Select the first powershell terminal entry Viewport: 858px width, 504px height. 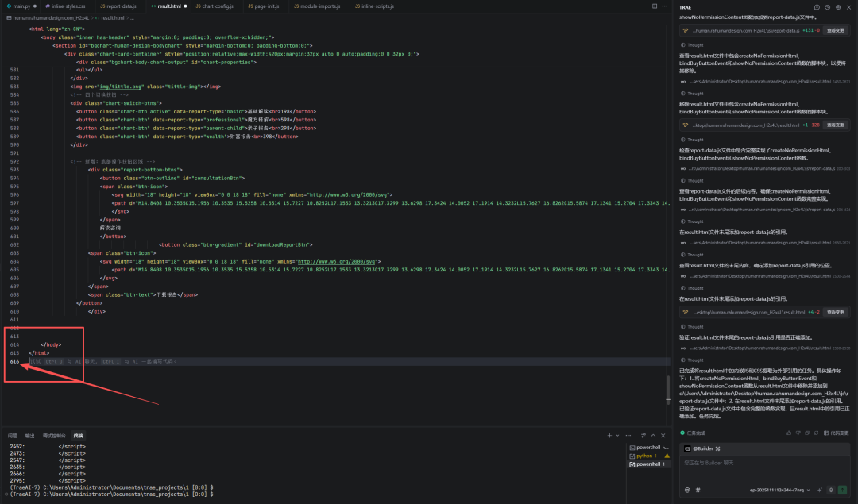coord(649,447)
